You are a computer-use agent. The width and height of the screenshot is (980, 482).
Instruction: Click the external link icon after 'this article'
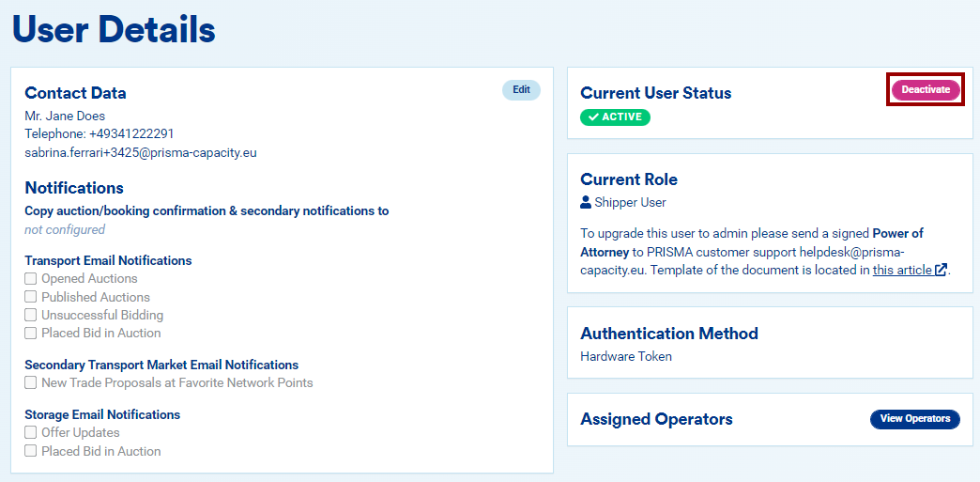pos(941,270)
